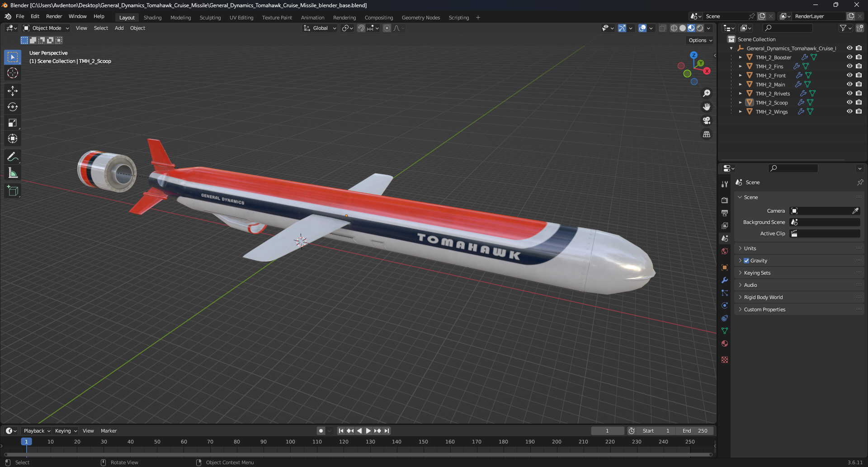
Task: Disable TMH_2_Wings in renders
Action: pos(859,111)
